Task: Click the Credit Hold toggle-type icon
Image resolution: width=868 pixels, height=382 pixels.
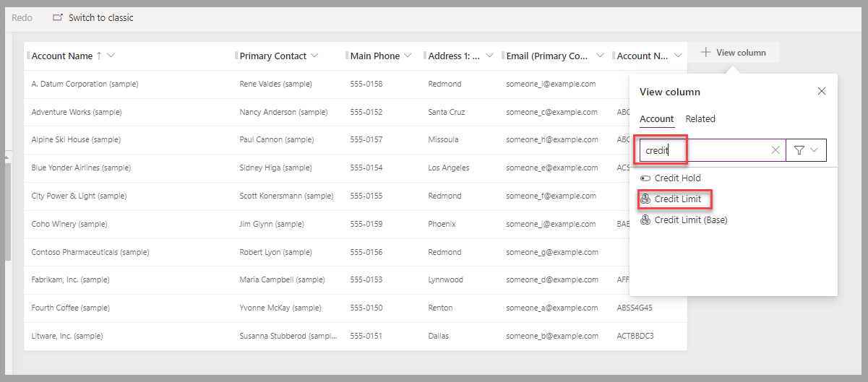Action: point(645,178)
